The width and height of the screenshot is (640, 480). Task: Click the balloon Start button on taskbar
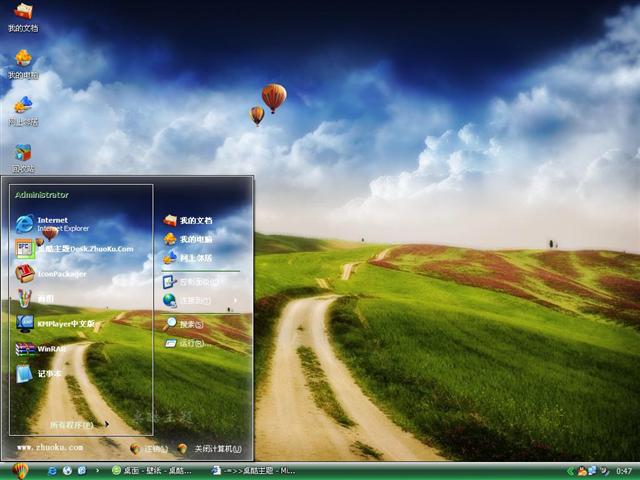[x=20, y=471]
